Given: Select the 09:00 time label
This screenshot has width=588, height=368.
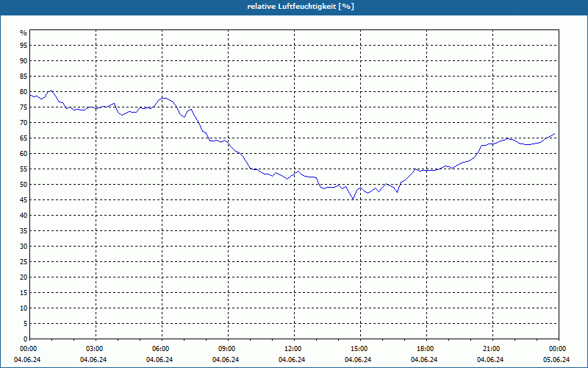Looking at the screenshot, I should pos(227,349).
